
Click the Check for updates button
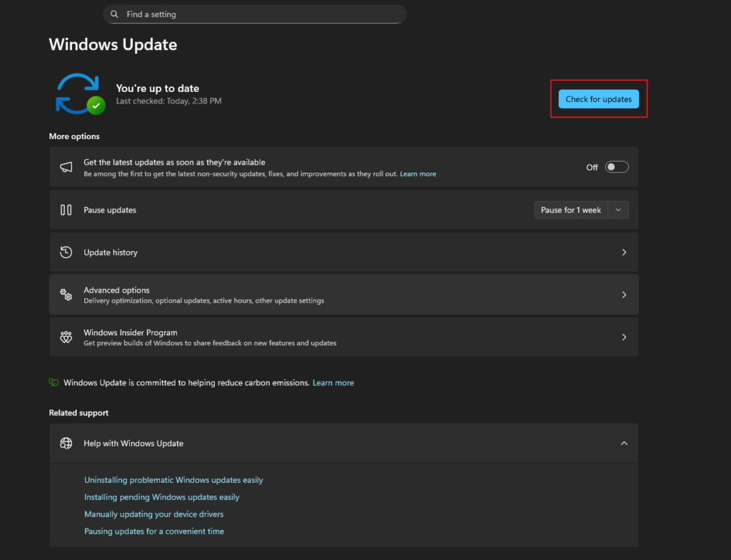coord(598,98)
